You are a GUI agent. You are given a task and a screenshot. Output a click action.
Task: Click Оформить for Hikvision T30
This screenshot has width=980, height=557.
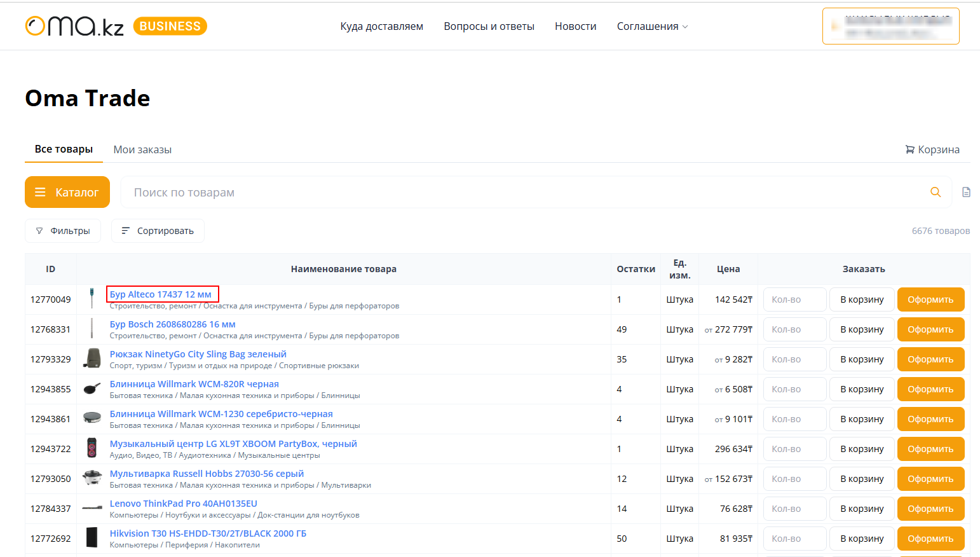pyautogui.click(x=930, y=539)
